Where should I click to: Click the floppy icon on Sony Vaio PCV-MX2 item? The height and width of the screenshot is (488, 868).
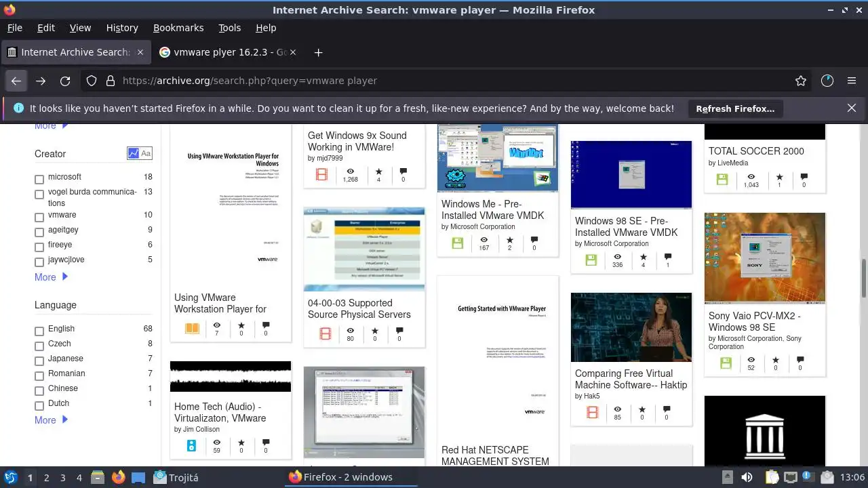[726, 363]
